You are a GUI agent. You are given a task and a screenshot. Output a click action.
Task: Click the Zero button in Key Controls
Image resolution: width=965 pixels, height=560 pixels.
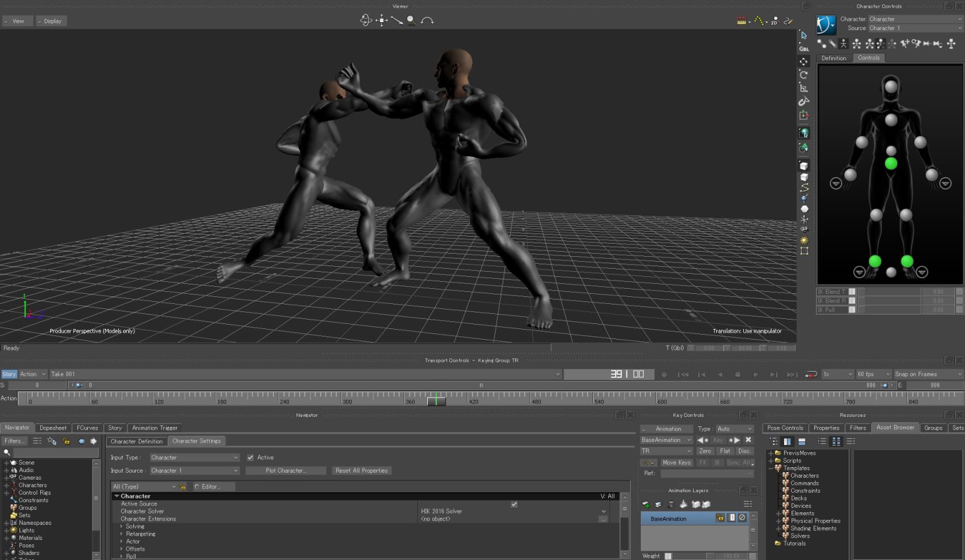click(x=705, y=451)
